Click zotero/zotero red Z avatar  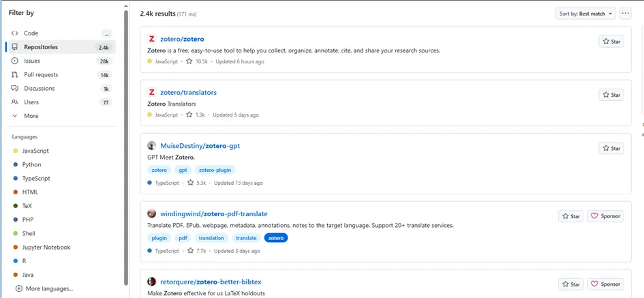tap(151, 39)
